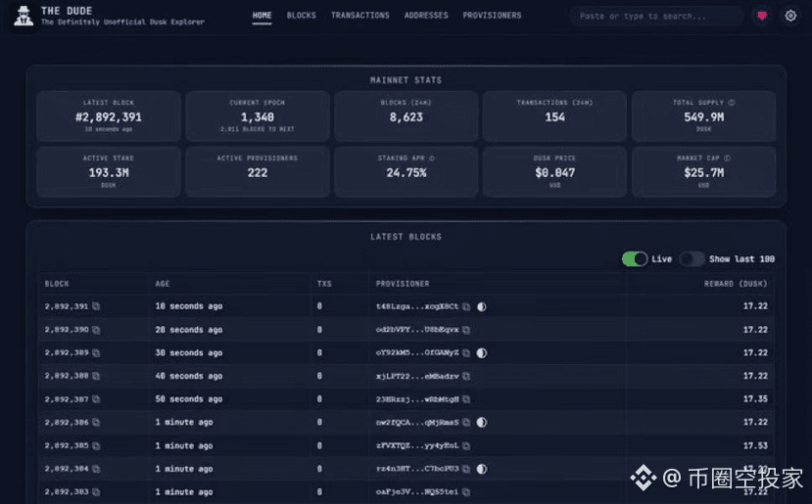Disable the Live updates toggle

click(x=635, y=259)
